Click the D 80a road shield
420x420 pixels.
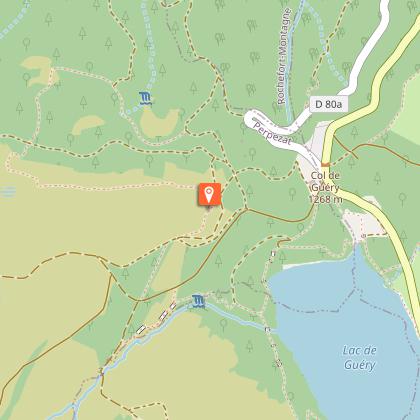[x=329, y=104]
